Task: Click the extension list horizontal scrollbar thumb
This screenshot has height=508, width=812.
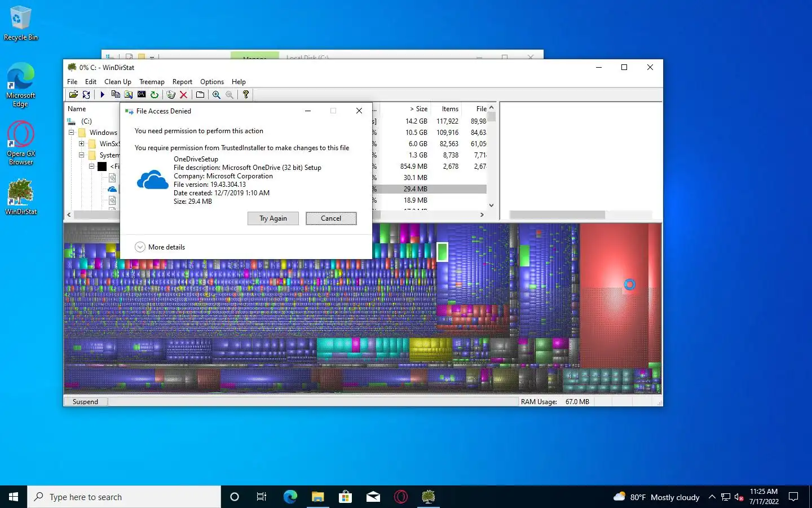Action: [557, 214]
